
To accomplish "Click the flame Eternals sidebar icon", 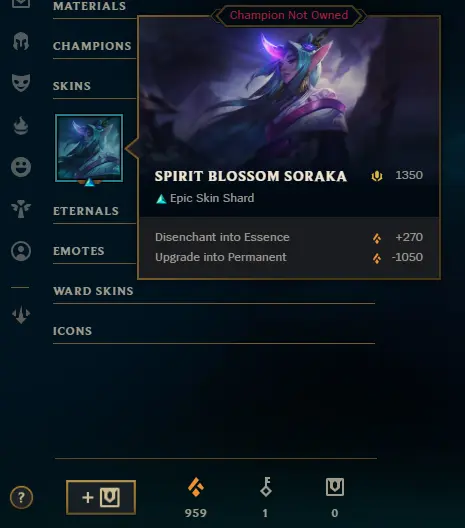I will [21, 126].
